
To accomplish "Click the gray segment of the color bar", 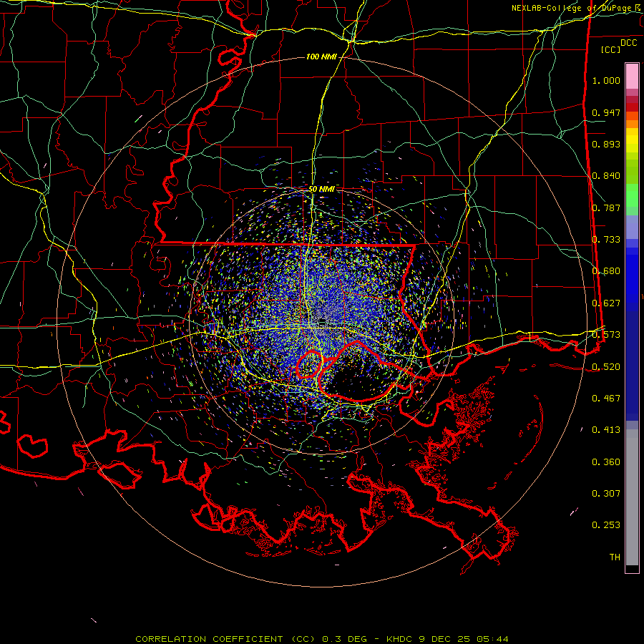I will click(632, 497).
